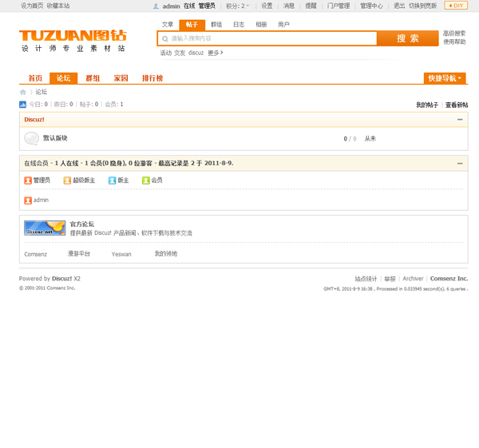The width and height of the screenshot is (479, 448).
Task: Open 论坛 in main navigation
Action: pos(64,78)
